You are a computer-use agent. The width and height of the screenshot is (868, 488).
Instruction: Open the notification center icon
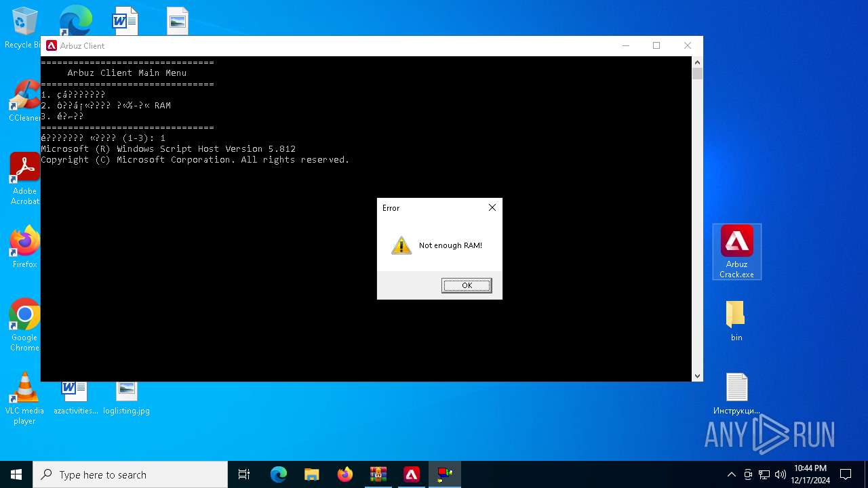point(846,474)
